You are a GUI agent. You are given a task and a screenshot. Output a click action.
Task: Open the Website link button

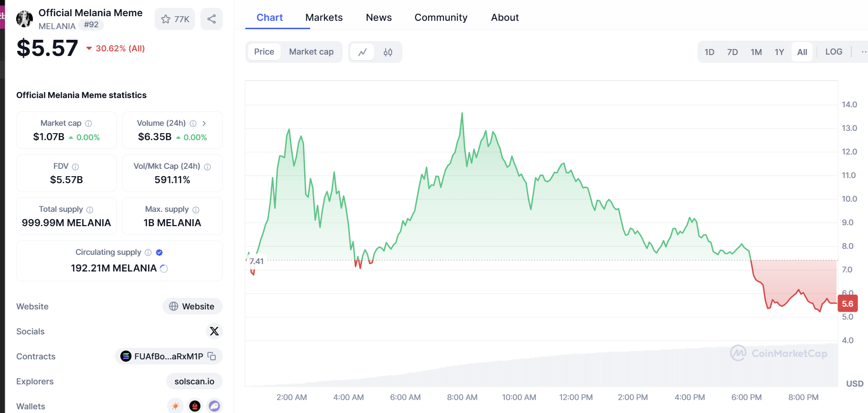(x=192, y=306)
